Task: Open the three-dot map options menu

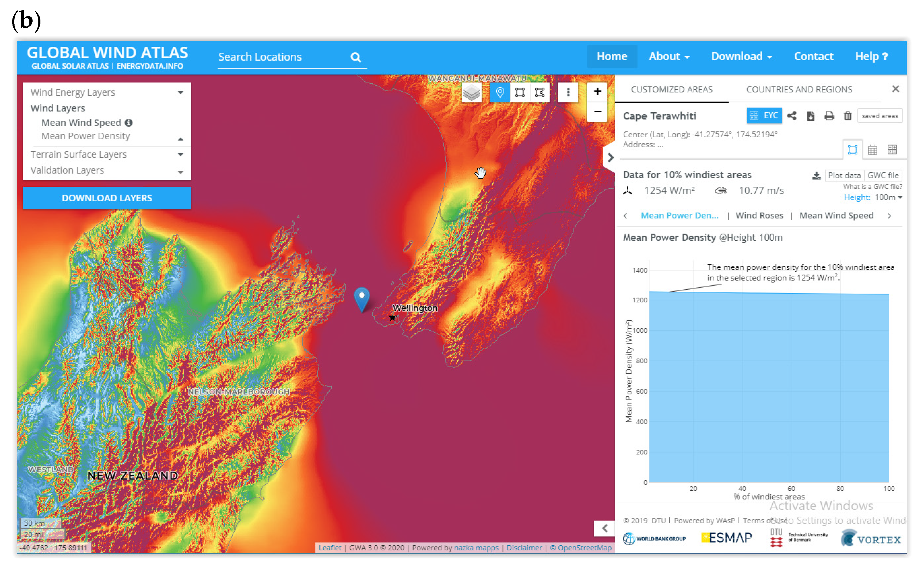Action: (568, 92)
